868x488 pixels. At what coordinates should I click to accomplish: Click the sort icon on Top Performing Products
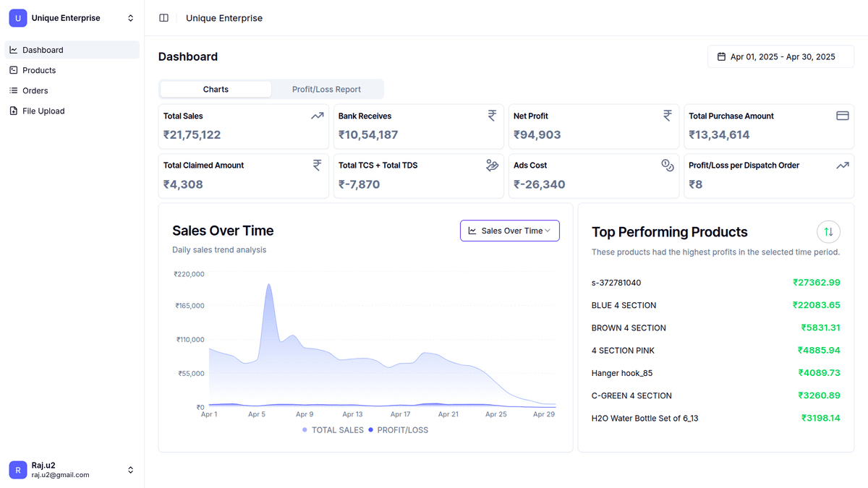(827, 231)
